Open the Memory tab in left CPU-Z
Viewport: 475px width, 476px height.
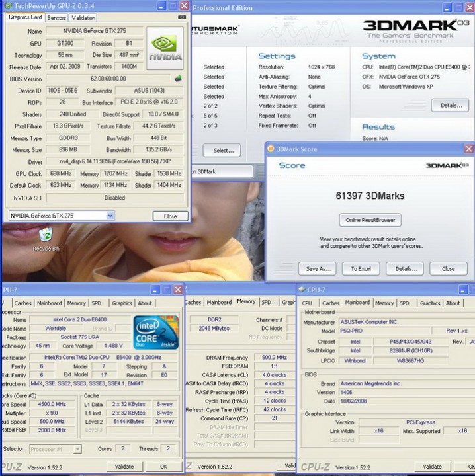pyautogui.click(x=76, y=303)
